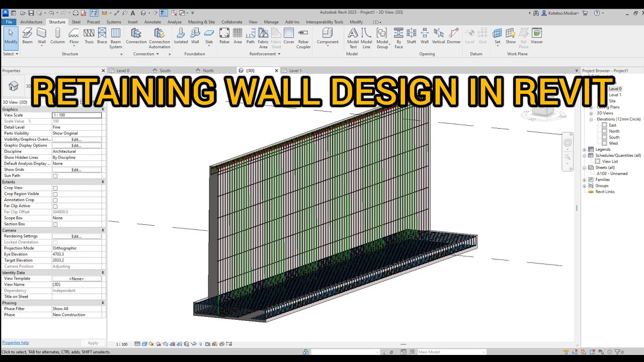Screen dimensions: 644x362
Task: Toggle the Section Box checkbox
Action: (x=55, y=224)
